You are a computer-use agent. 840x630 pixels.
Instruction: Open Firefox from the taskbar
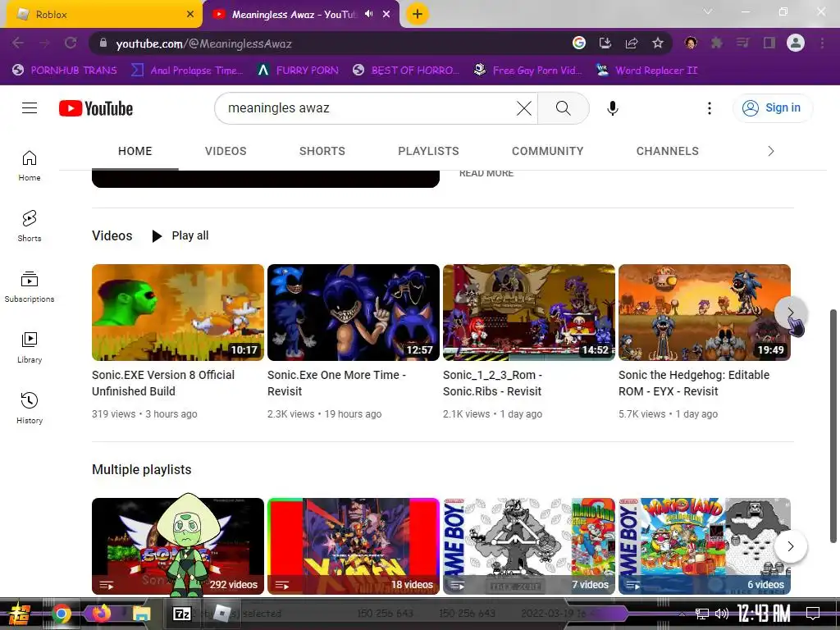tap(101, 613)
